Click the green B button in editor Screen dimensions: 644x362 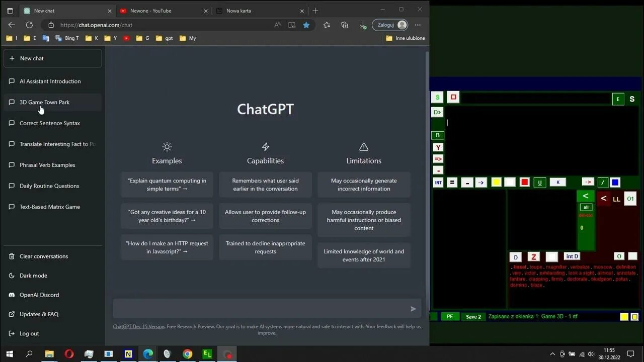point(437,135)
